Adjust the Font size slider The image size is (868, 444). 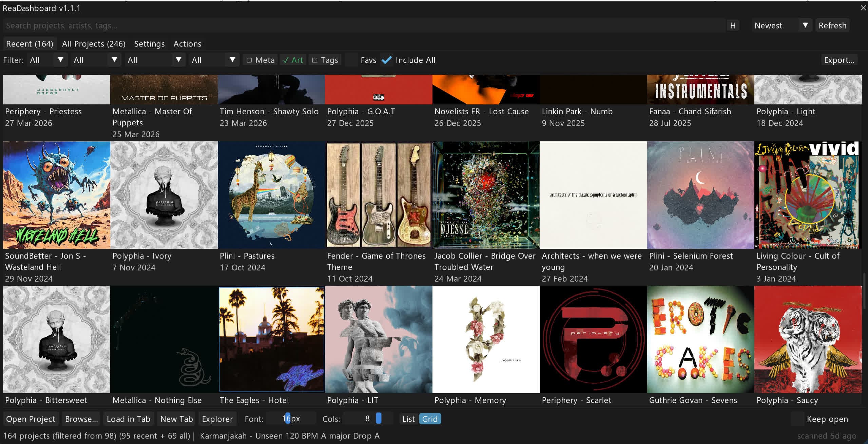point(291,419)
